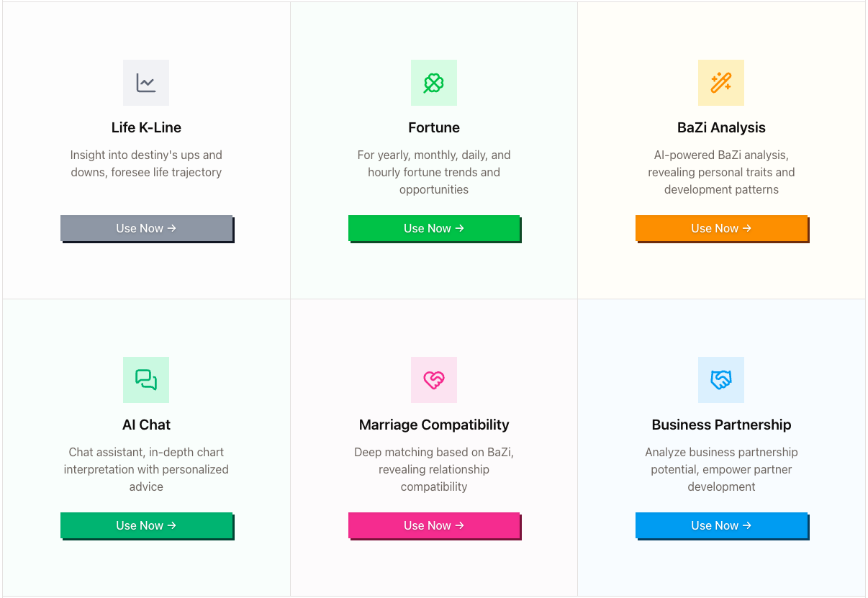
Task: Click the BaZi Analysis magic wand icon
Action: coord(721,83)
